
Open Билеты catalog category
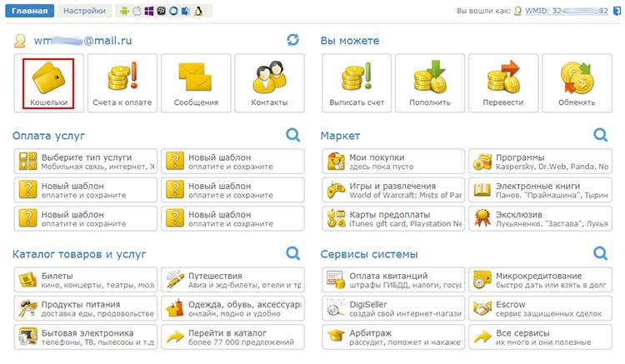coord(86,281)
